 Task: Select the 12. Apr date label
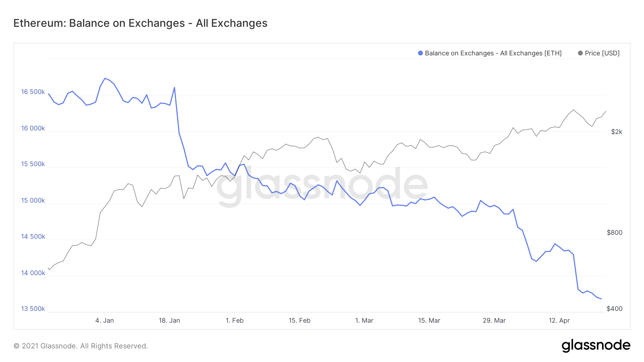click(559, 321)
